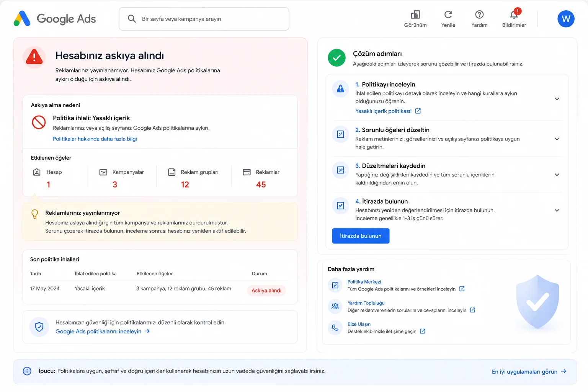Screen dimensions: 588x392
Task: Focus the page or campaign search field
Action: [204, 19]
